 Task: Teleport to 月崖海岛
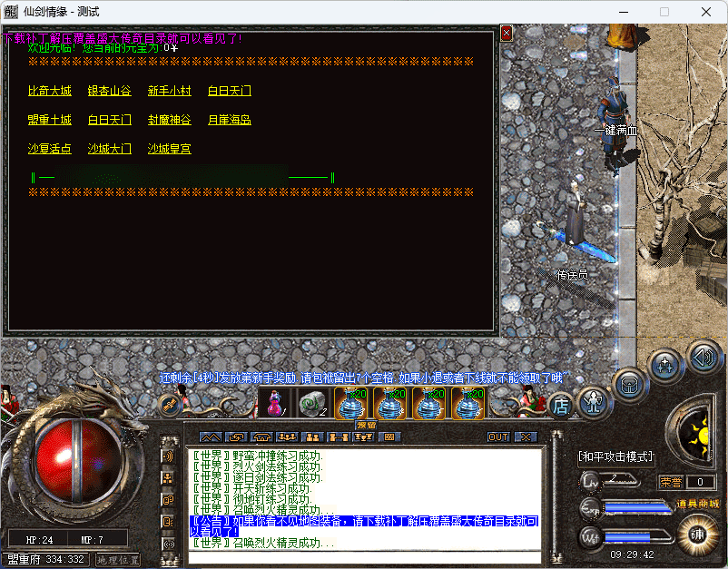(230, 120)
